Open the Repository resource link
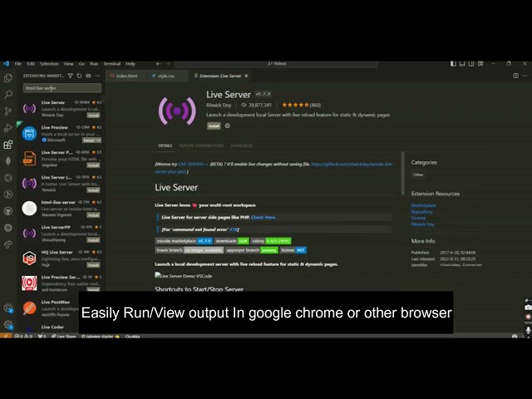532x399 pixels. pyautogui.click(x=421, y=212)
